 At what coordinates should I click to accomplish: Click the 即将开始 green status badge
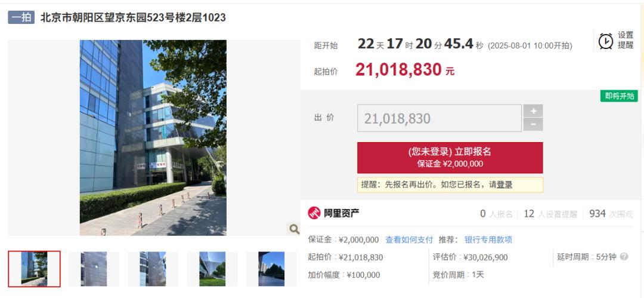[619, 96]
